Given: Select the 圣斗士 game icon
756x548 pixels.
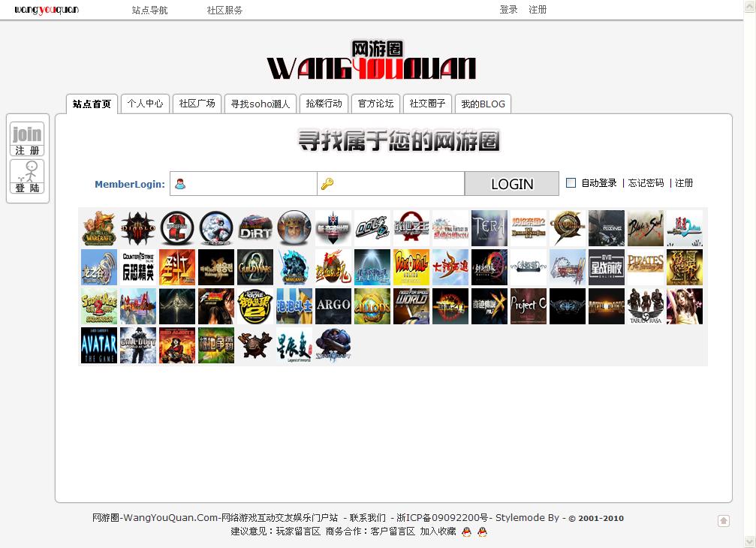Looking at the screenshot, I should coord(177,267).
